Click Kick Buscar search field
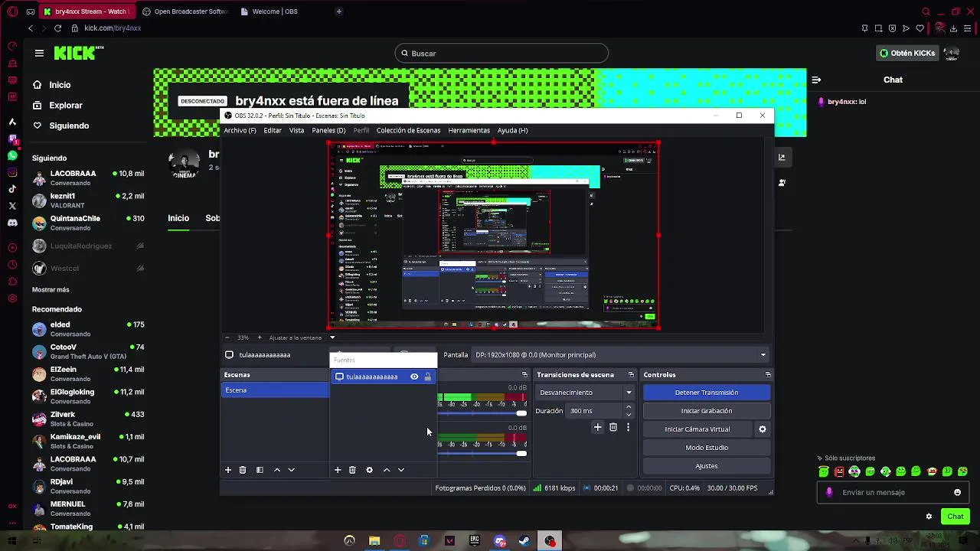The height and width of the screenshot is (551, 980). [x=501, y=54]
